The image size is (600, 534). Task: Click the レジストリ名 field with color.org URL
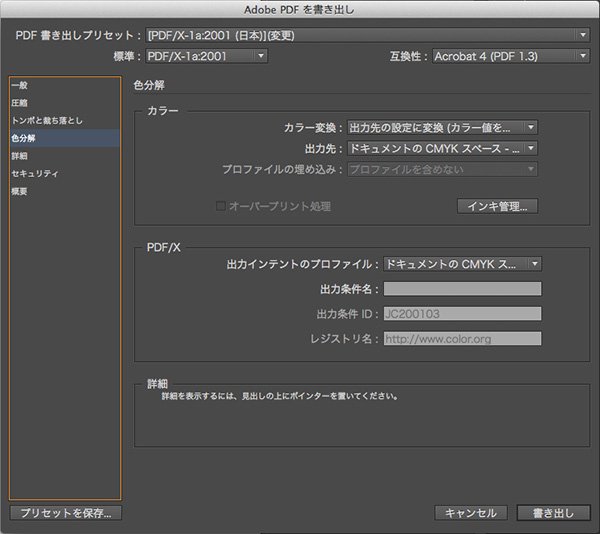click(x=462, y=339)
